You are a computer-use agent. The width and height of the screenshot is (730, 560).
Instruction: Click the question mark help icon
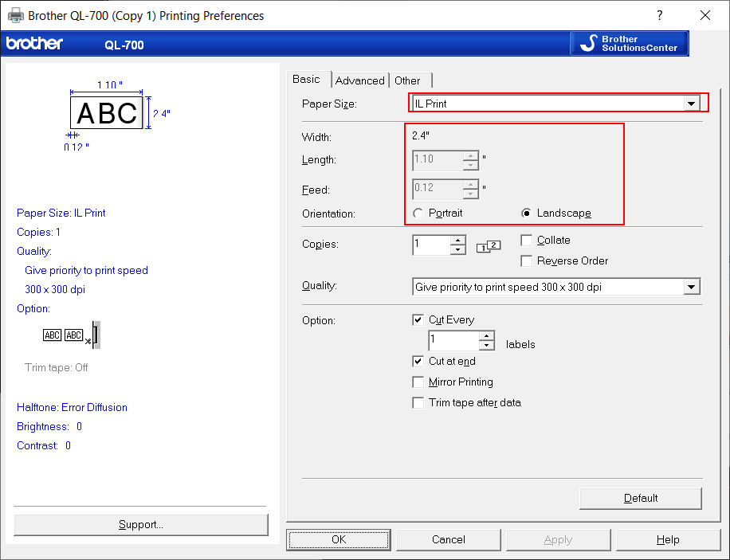tap(659, 15)
